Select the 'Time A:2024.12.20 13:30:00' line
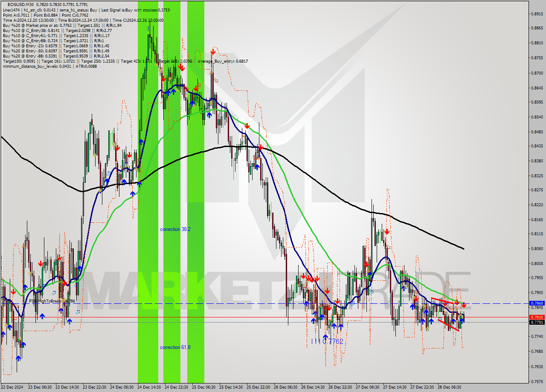This screenshot has height=392, width=546. point(83,20)
